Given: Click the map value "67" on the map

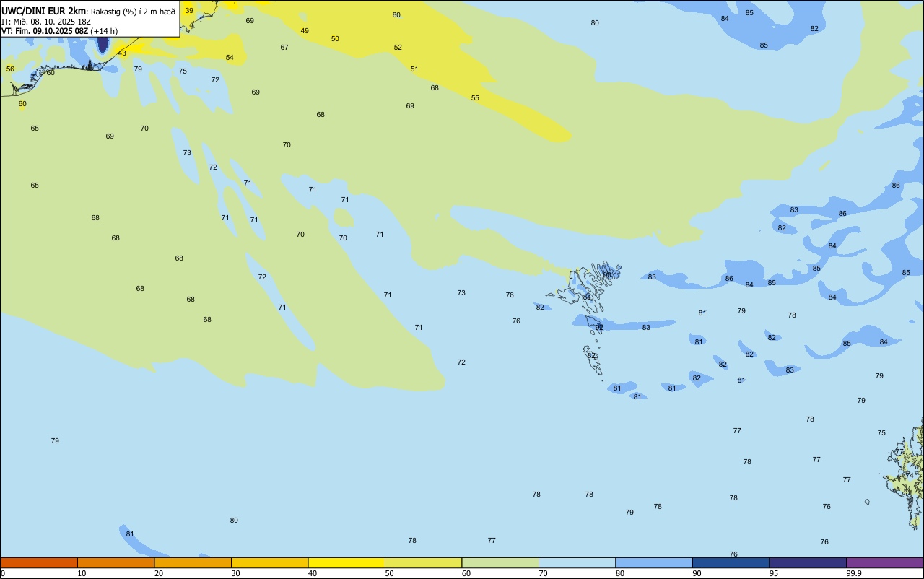Looking at the screenshot, I should [x=284, y=48].
